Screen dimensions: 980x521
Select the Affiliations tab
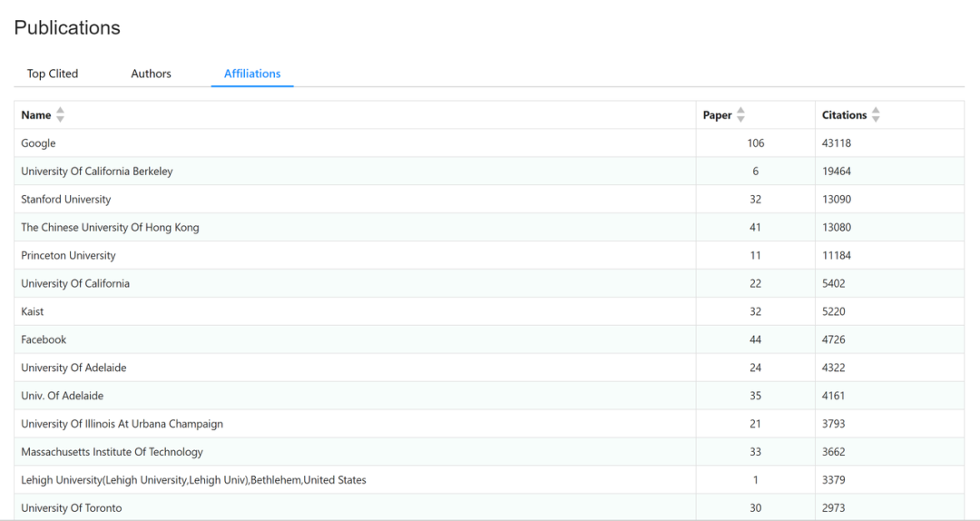coord(252,74)
